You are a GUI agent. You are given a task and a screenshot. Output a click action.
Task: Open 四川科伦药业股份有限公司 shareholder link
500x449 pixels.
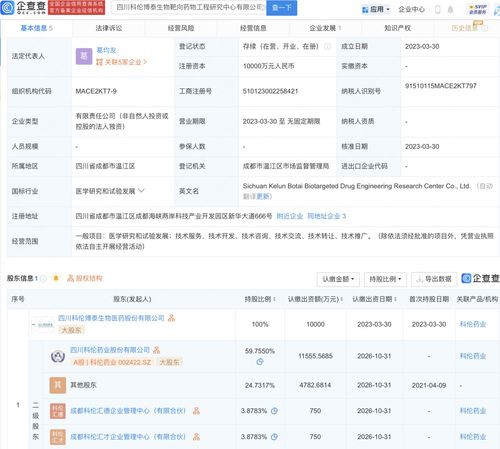click(110, 350)
